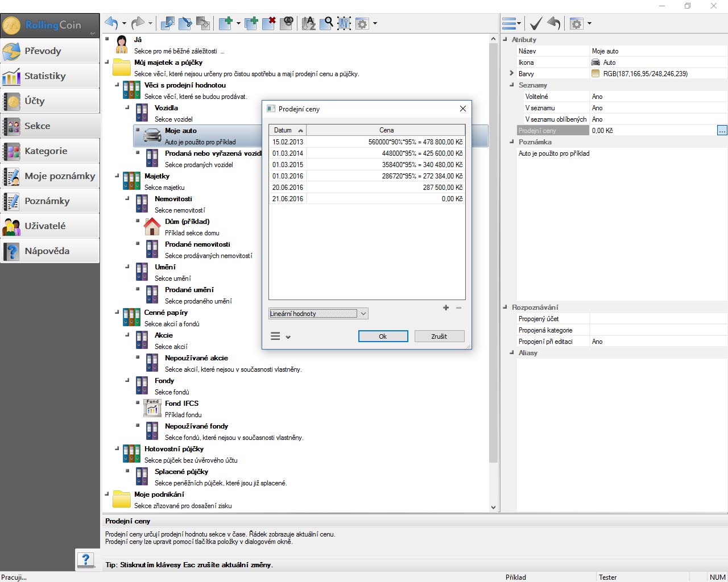Sort prices by the Datum column header
Screen dimensions: 728x582
click(288, 130)
